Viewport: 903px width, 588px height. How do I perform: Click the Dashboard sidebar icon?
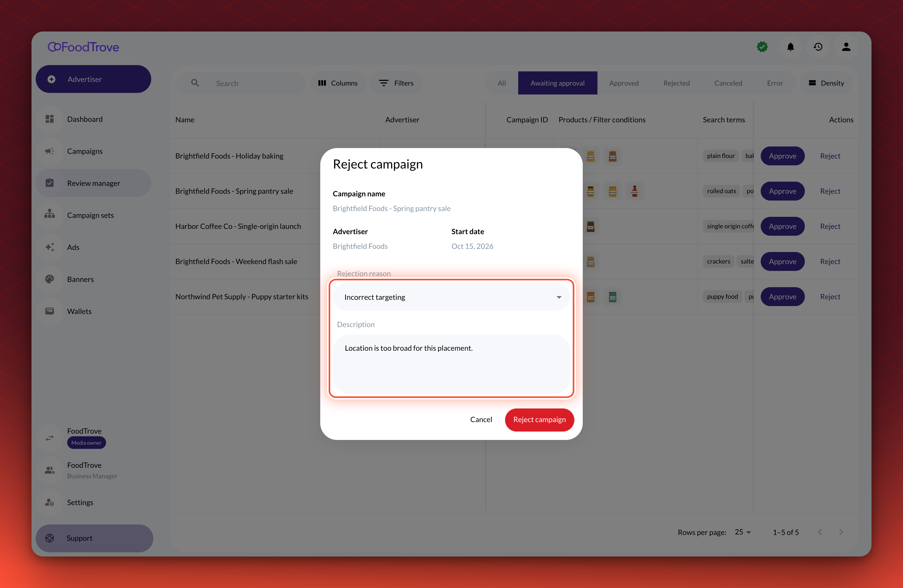coord(50,119)
